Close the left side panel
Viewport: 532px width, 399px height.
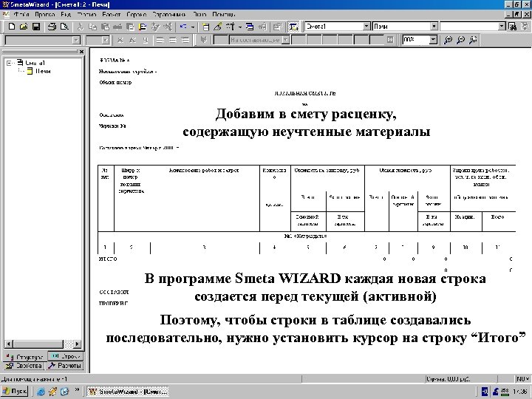(81, 52)
